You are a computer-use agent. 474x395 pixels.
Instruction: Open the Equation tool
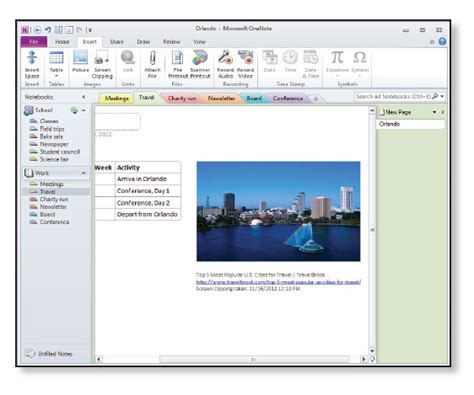coord(337,63)
